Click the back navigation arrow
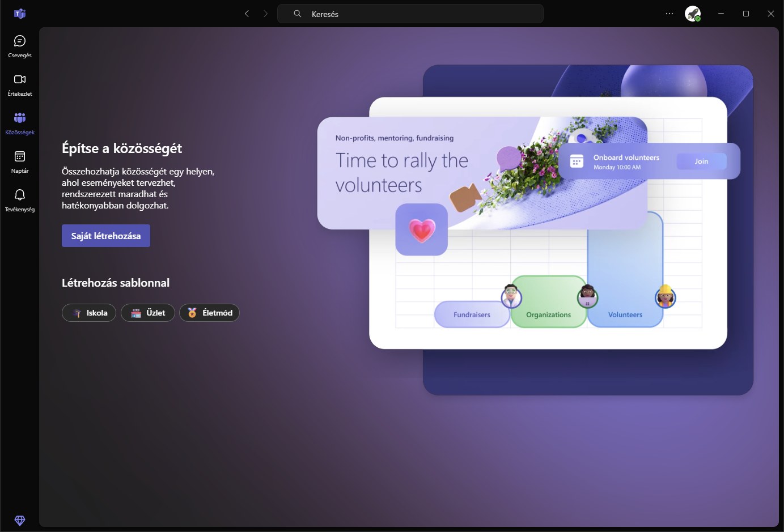 pyautogui.click(x=247, y=14)
